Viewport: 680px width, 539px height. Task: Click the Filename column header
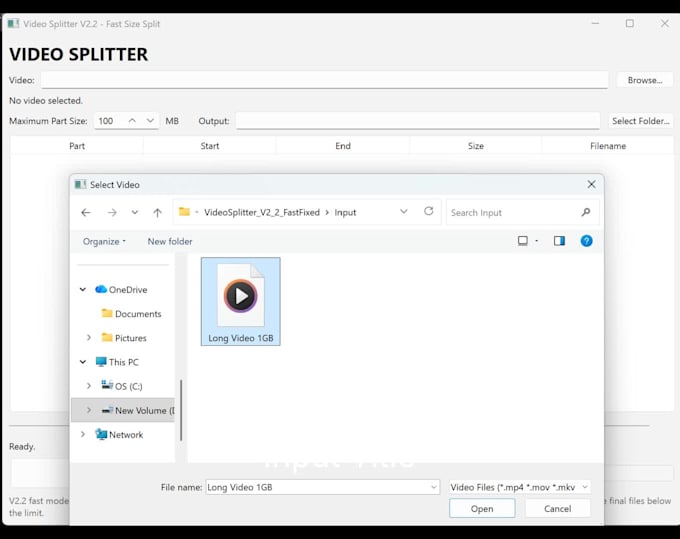coord(608,146)
